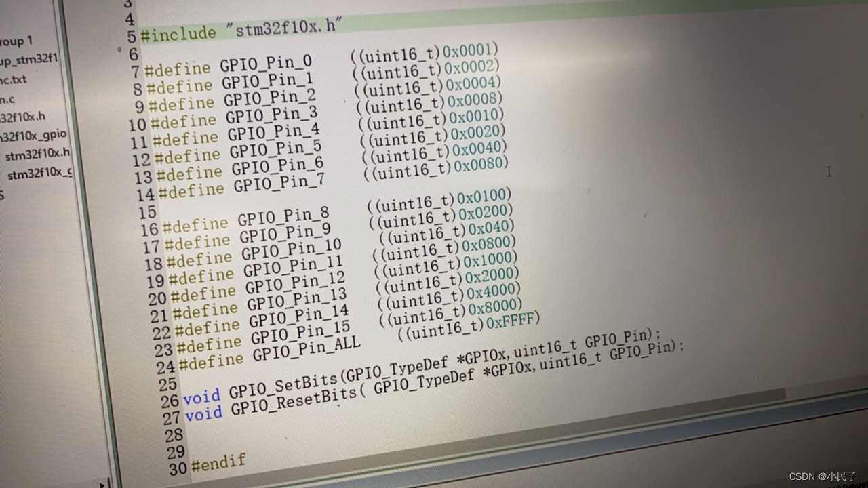Place cursor on GPIO_Pin_3 macro name
Image resolution: width=868 pixels, height=488 pixels.
(271, 115)
